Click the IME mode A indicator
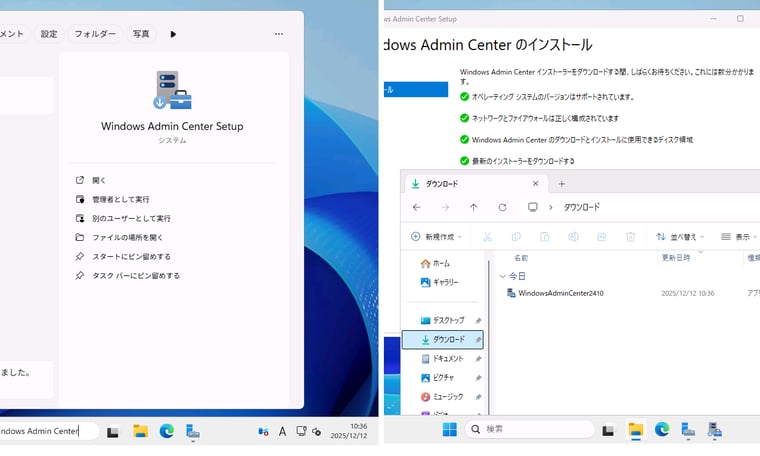 coord(282,431)
